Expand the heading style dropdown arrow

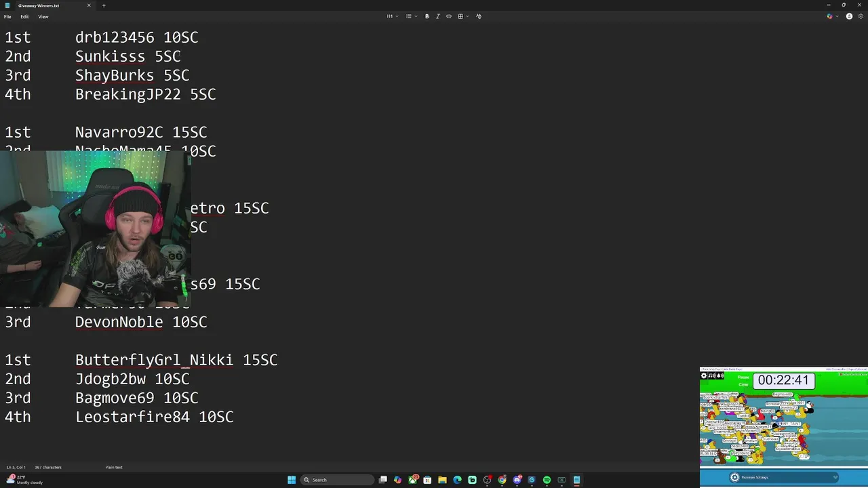click(x=397, y=16)
